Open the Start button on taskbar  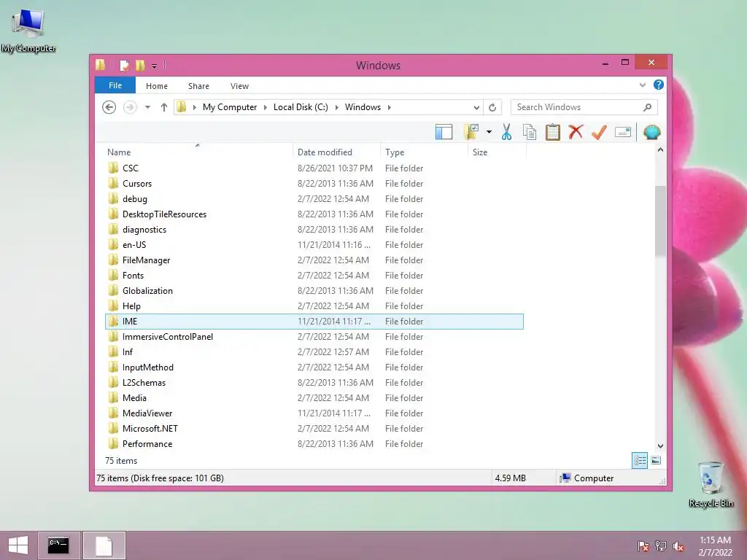pyautogui.click(x=18, y=545)
